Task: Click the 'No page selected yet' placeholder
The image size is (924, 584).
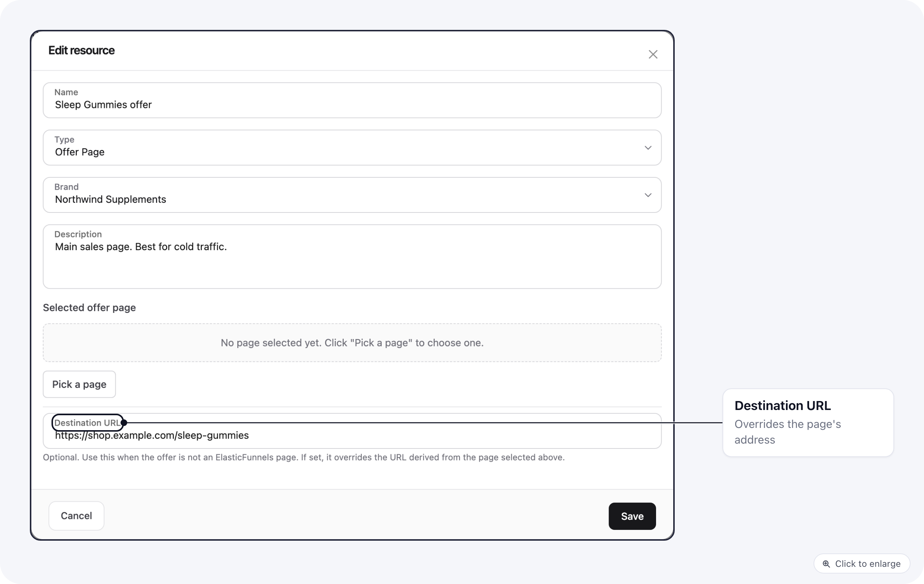Action: pos(352,342)
